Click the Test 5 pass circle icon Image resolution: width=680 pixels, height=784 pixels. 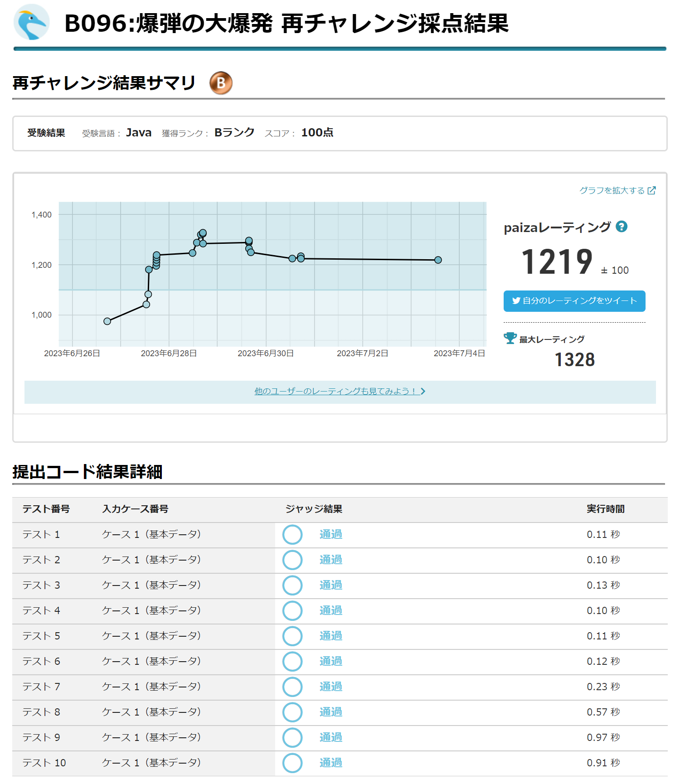pos(292,636)
